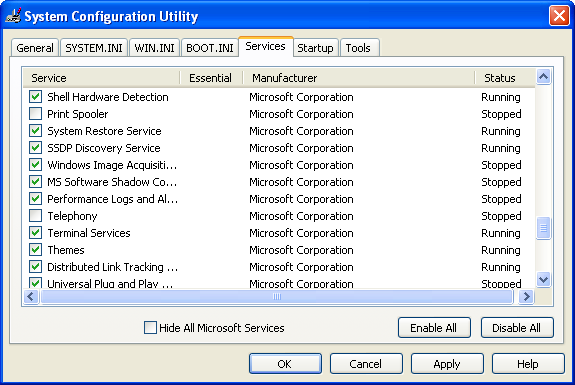Click the Stopped status of Print Spooler
Screen dimensions: 575x385
[x=501, y=114]
